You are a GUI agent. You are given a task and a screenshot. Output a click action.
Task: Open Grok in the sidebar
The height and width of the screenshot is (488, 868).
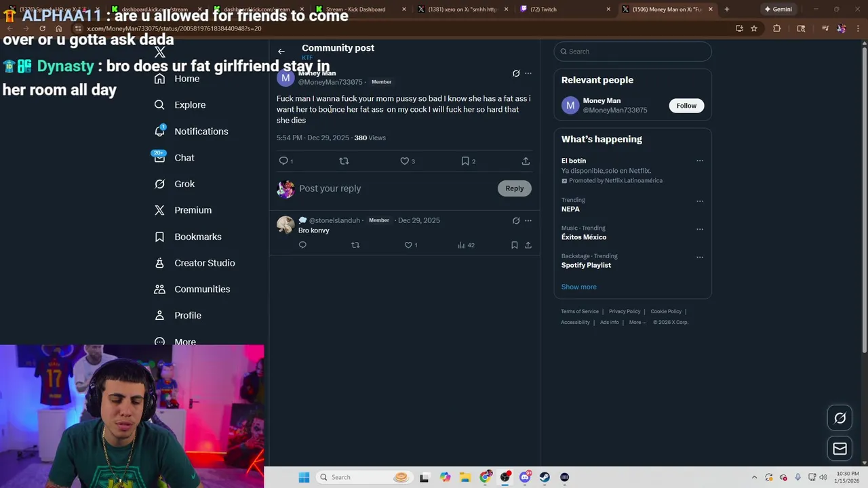174,184
